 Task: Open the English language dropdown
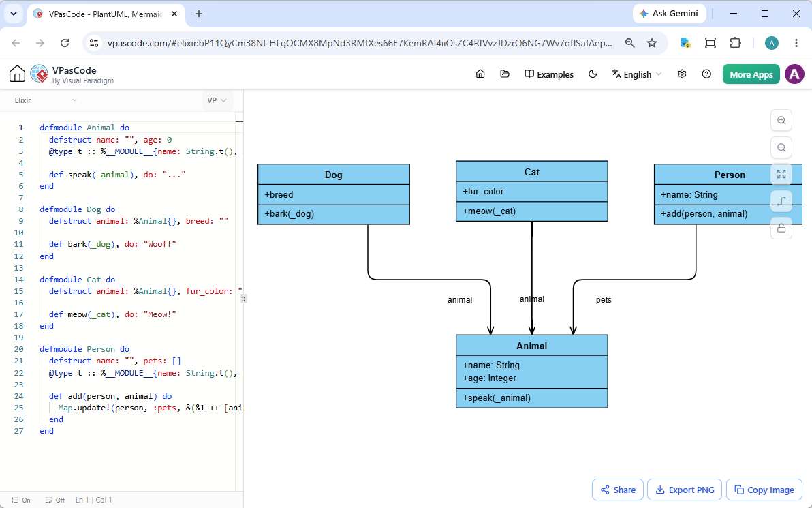636,74
